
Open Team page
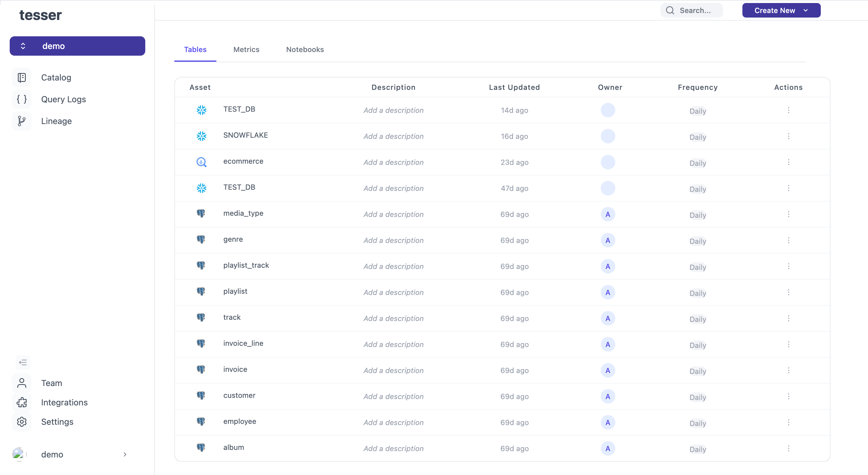coord(51,383)
